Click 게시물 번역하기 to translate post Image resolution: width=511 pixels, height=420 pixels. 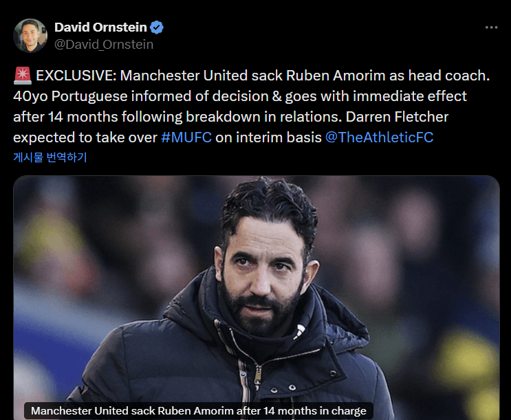(50, 157)
